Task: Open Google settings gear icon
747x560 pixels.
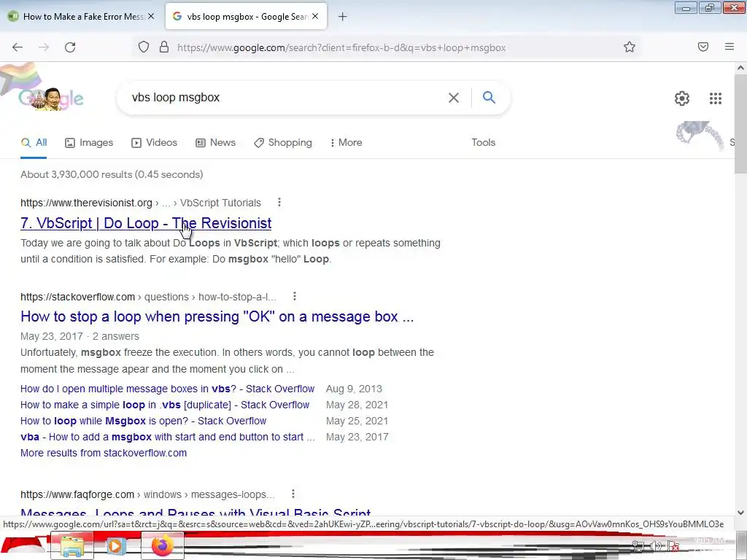Action: coord(682,98)
